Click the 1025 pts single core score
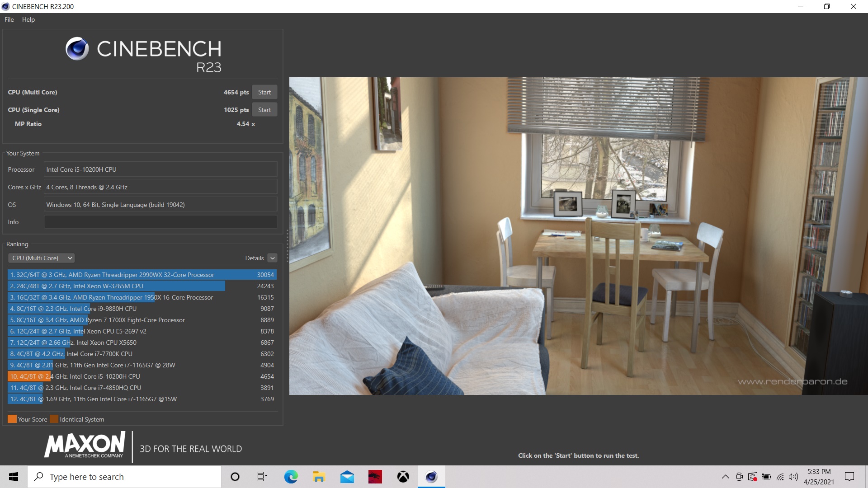The image size is (868, 488). (x=236, y=110)
